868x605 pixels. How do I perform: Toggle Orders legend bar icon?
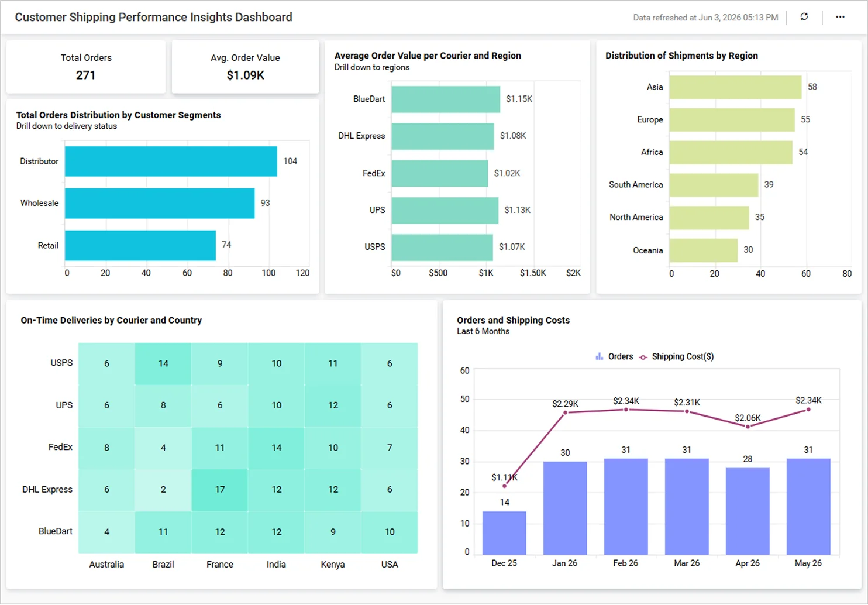pos(599,356)
